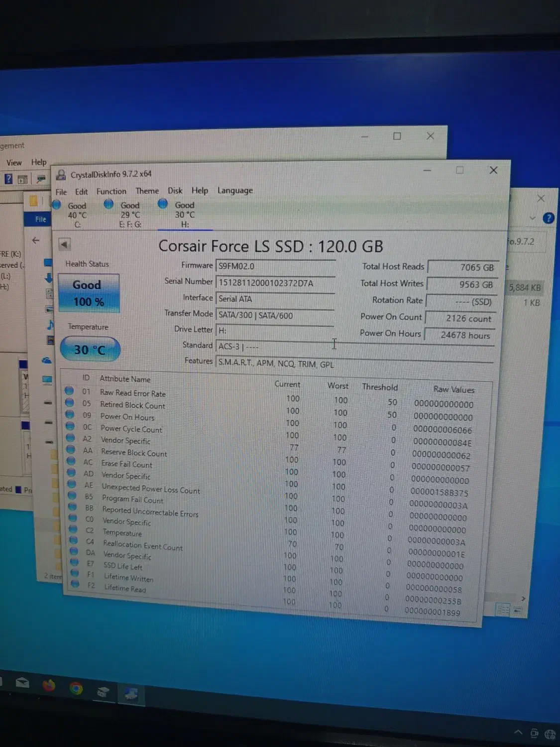Screen dimensions: 560x747
Task: Open the Theme menu
Action: click(147, 191)
